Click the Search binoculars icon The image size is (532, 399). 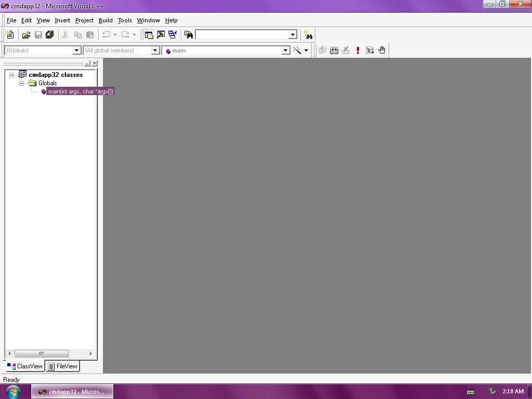[308, 35]
